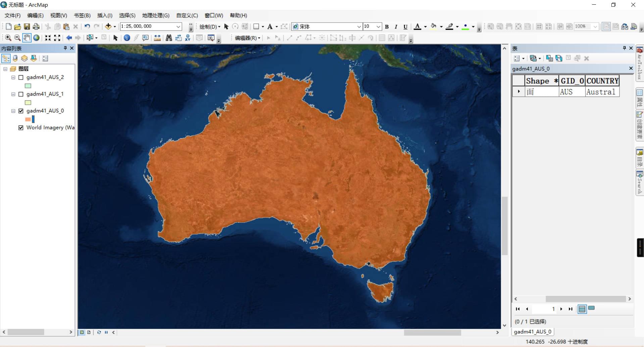Open the 自定义(C) menu
The height and width of the screenshot is (347, 644).
pos(187,15)
